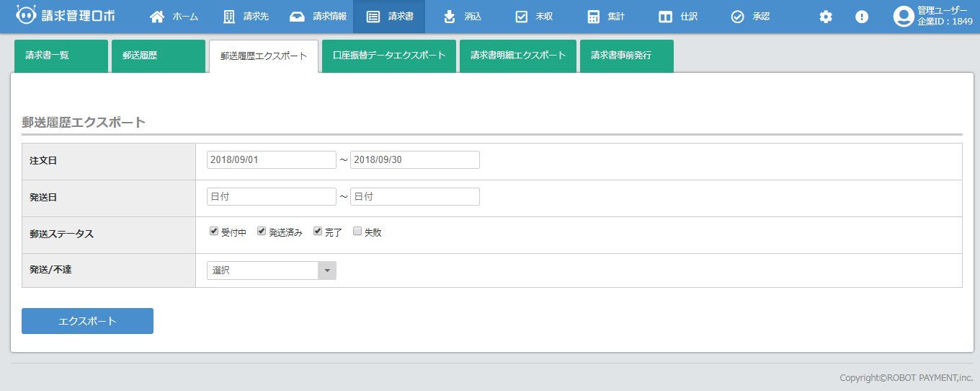Click the building icon for 請求先
Image resolution: width=980 pixels, height=391 pixels.
229,17
